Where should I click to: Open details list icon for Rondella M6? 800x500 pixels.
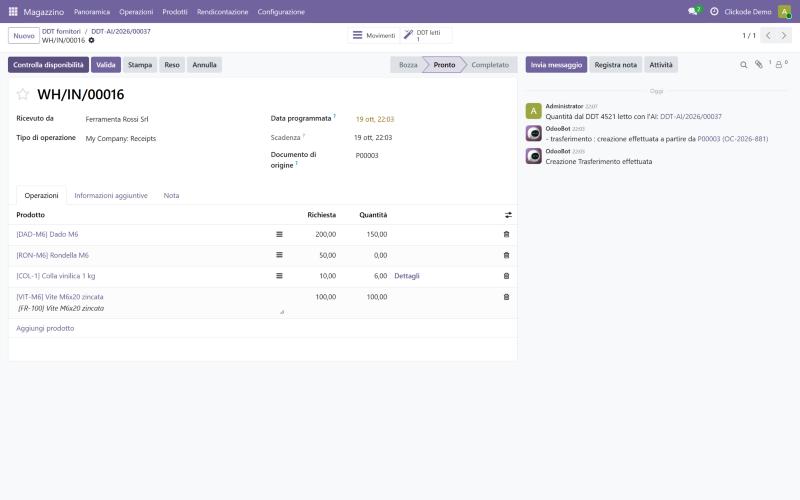(279, 255)
